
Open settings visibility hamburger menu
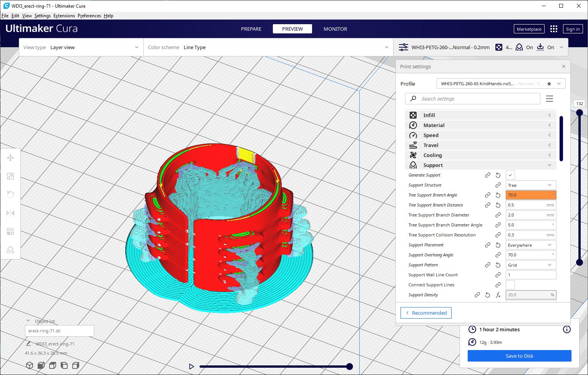[x=550, y=99]
